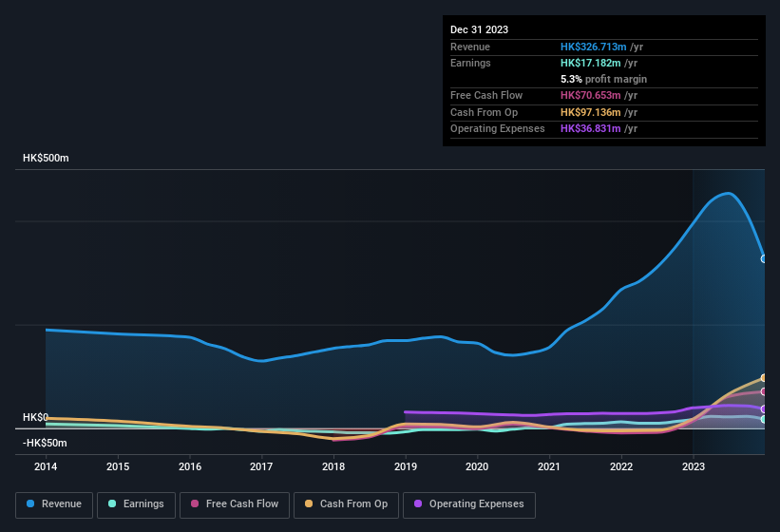
Task: Click the HK$36.831m operating expenses value
Action: point(591,129)
